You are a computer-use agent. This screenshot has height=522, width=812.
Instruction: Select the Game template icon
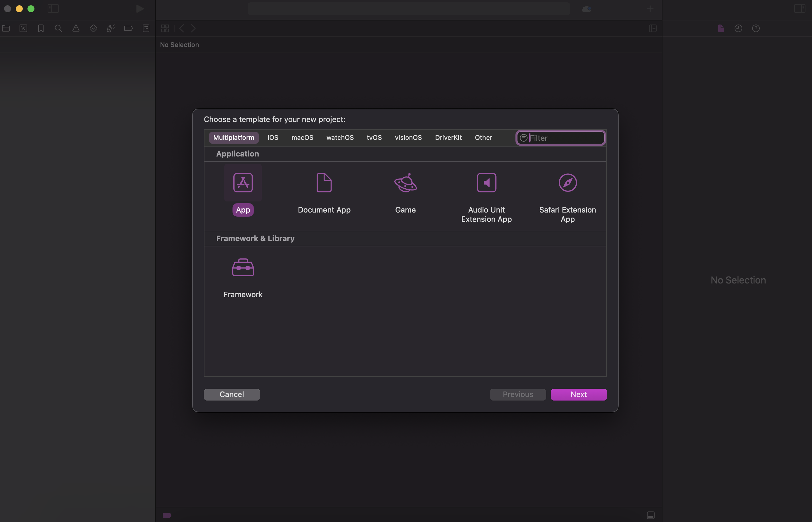(x=405, y=182)
